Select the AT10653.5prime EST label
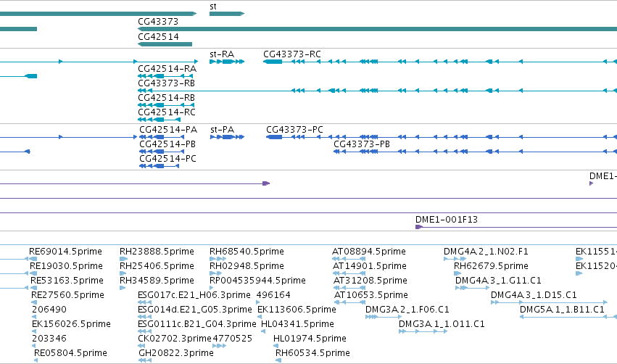Screen dimensions: 617x364 point(371,295)
